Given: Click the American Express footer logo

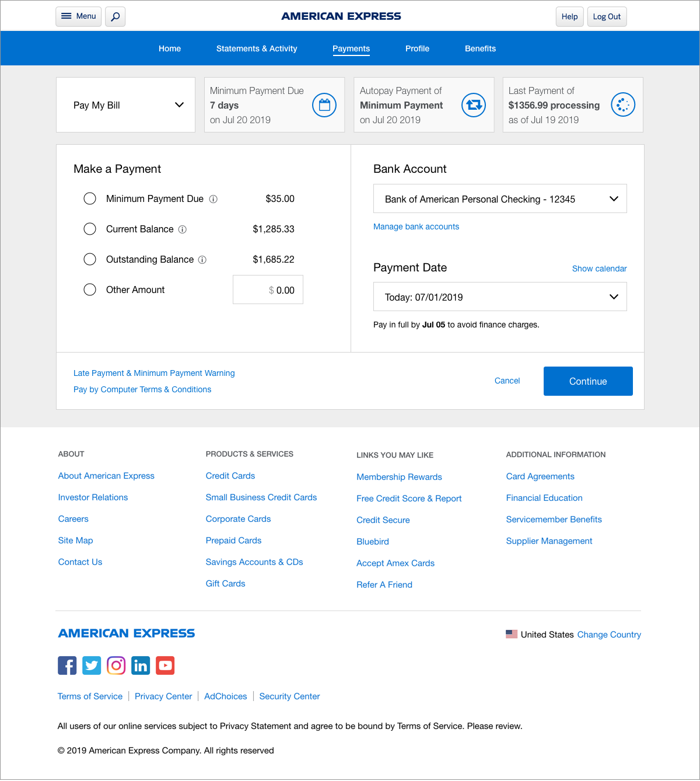Looking at the screenshot, I should tap(127, 633).
